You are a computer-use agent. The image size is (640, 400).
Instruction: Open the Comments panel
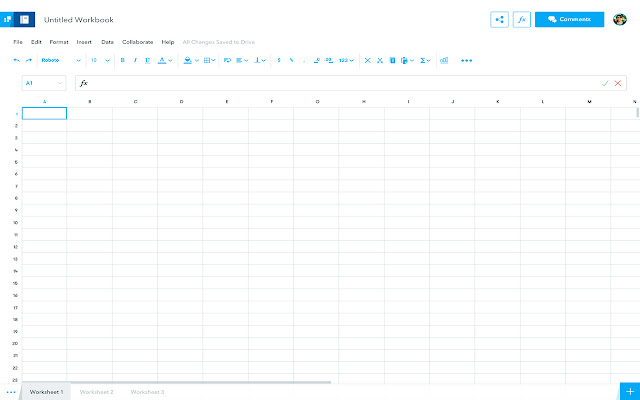pos(569,19)
